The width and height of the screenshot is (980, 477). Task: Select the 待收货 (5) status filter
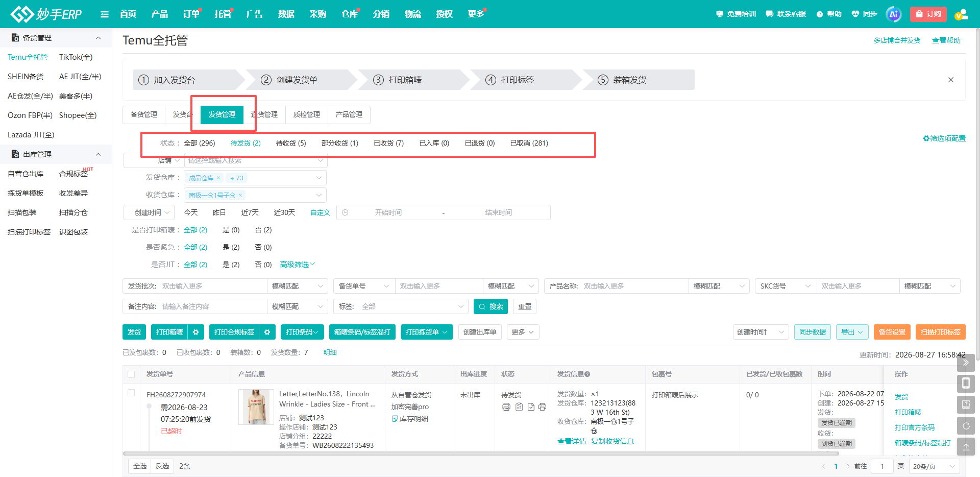tap(291, 143)
